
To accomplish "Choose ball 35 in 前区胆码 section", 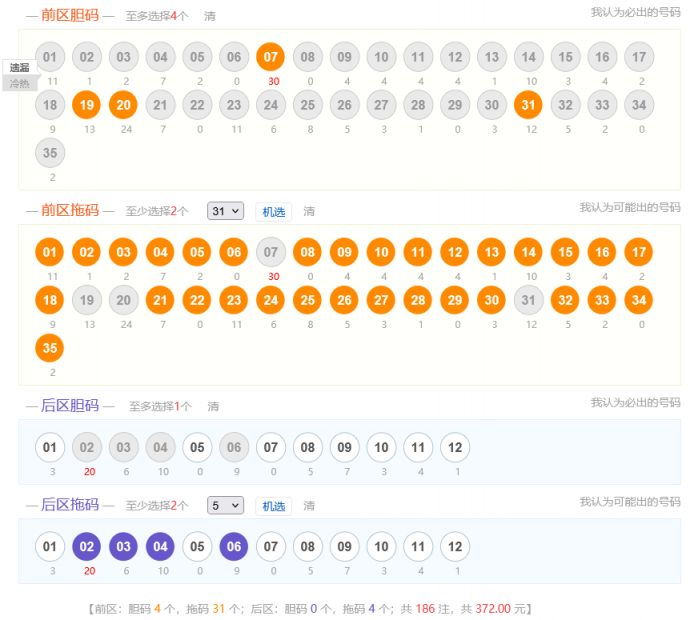I will pyautogui.click(x=50, y=151).
